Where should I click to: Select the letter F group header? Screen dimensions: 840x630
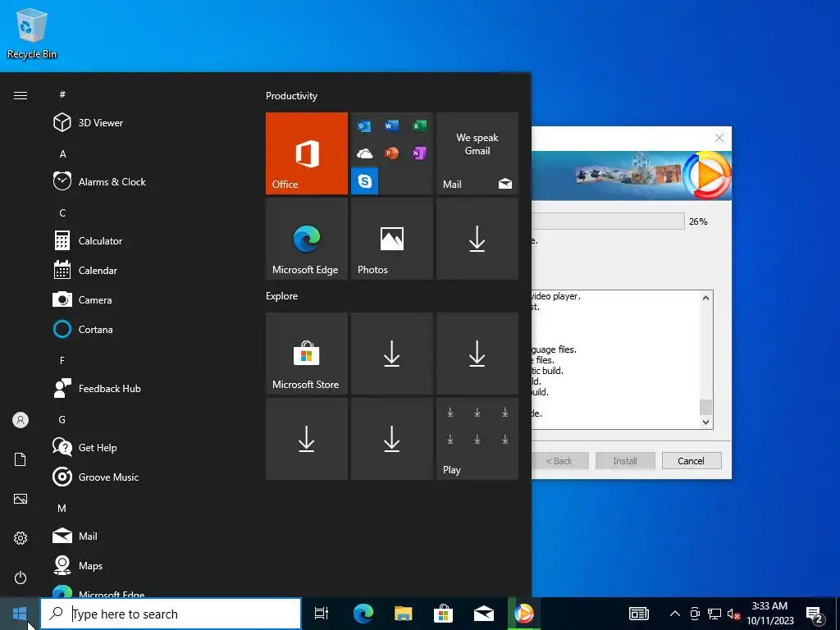coord(62,361)
